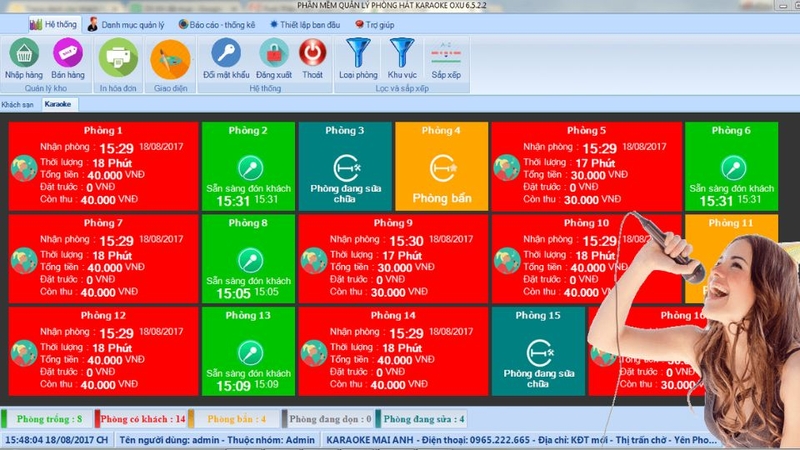Image resolution: width=800 pixels, height=450 pixels.
Task: Click the In hóa đơn printer icon
Action: (118, 58)
